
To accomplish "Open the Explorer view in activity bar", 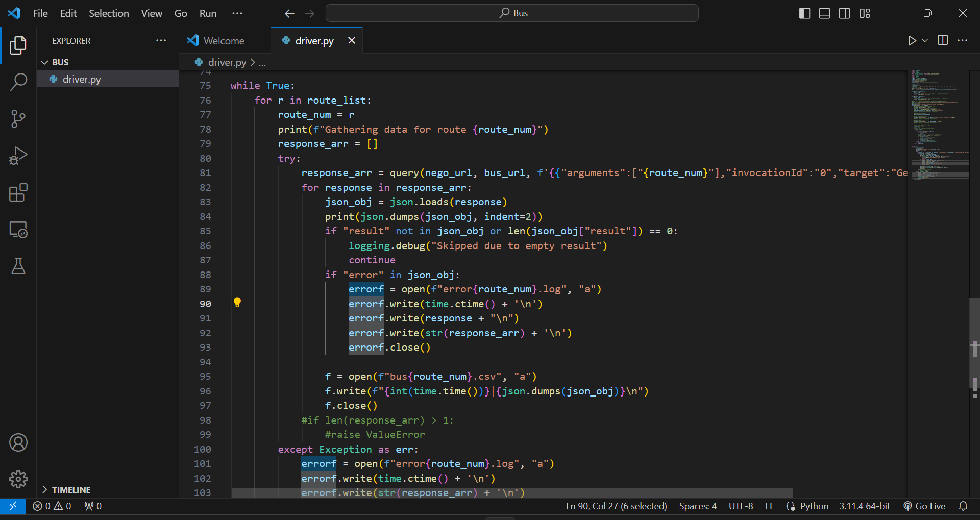I will (x=18, y=45).
